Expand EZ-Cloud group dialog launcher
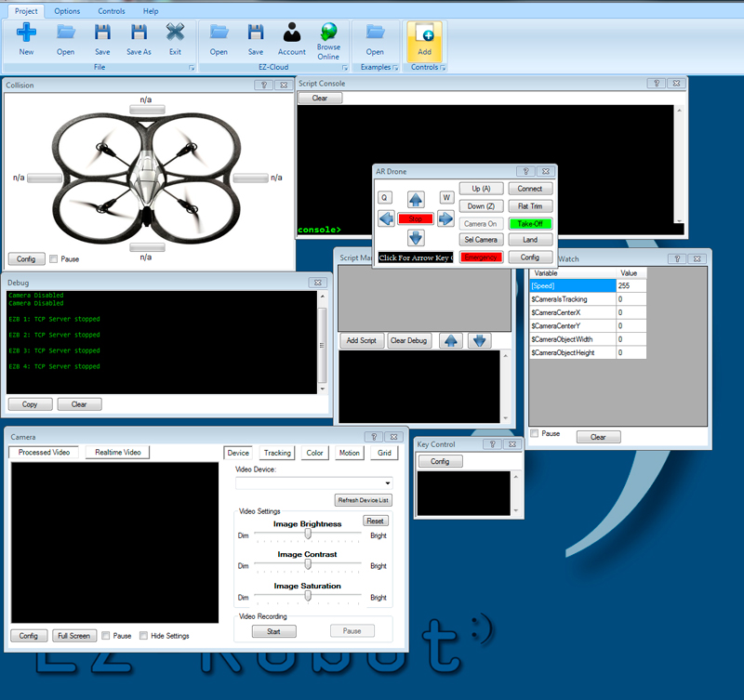Viewport: 744px width, 700px height. click(x=345, y=68)
